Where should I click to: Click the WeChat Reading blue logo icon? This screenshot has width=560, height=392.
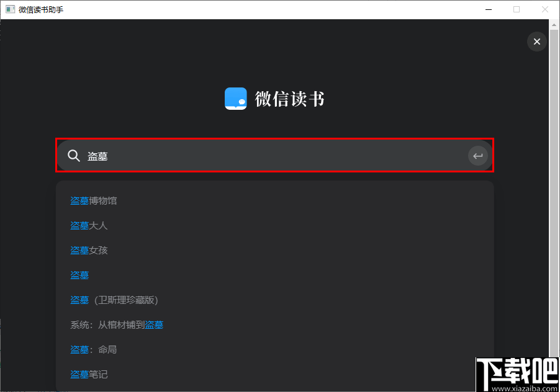[x=235, y=98]
